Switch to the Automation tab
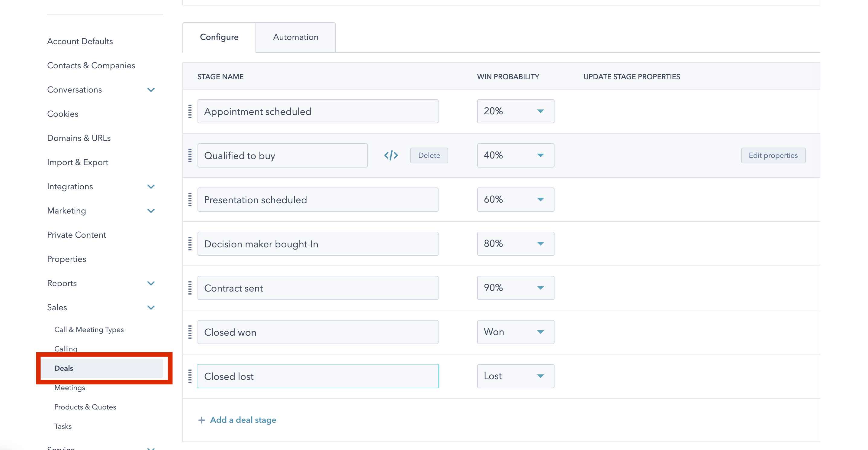 (x=295, y=37)
